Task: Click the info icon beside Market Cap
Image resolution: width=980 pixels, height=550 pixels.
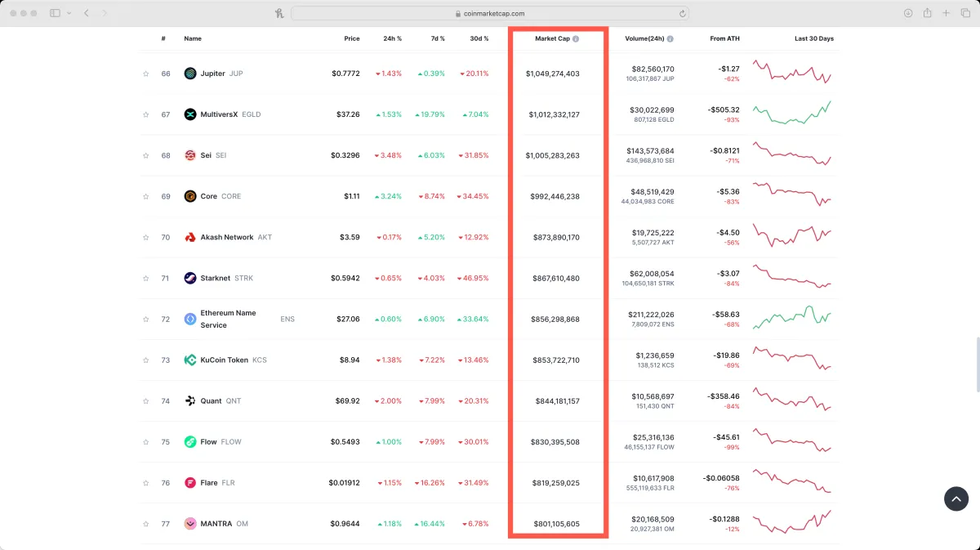Action: tap(576, 38)
